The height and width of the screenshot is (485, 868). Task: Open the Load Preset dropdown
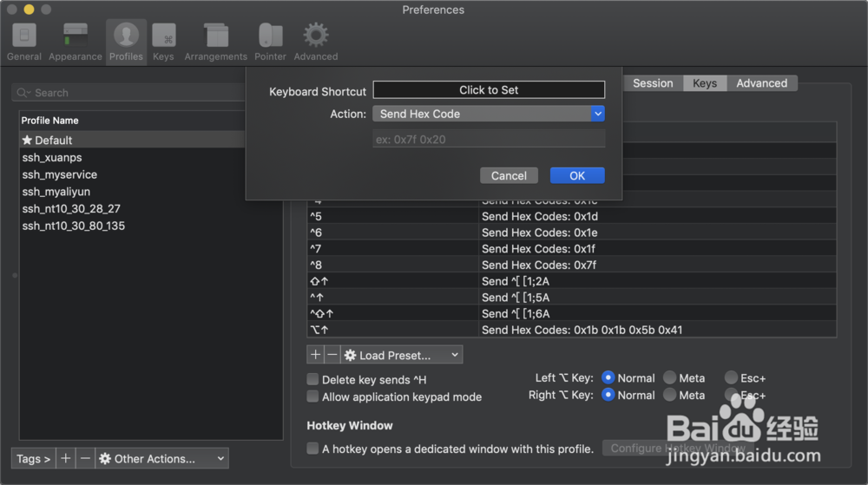click(401, 355)
